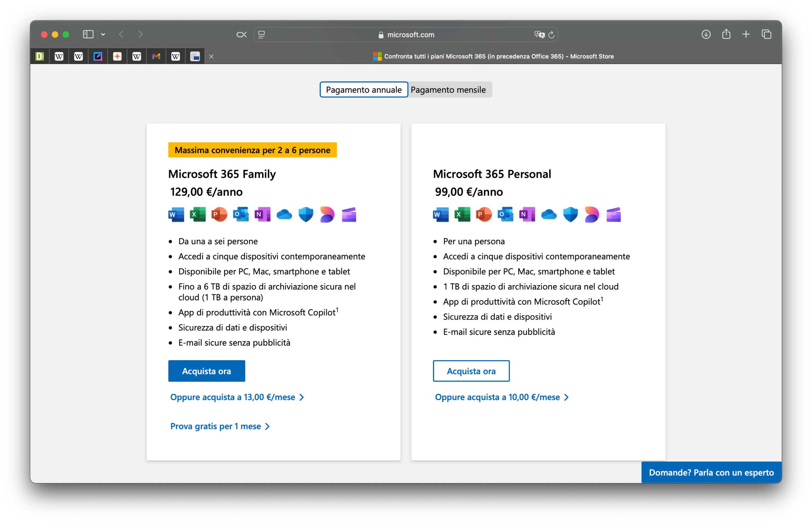Switch to Pagamento mensile billing

(448, 90)
